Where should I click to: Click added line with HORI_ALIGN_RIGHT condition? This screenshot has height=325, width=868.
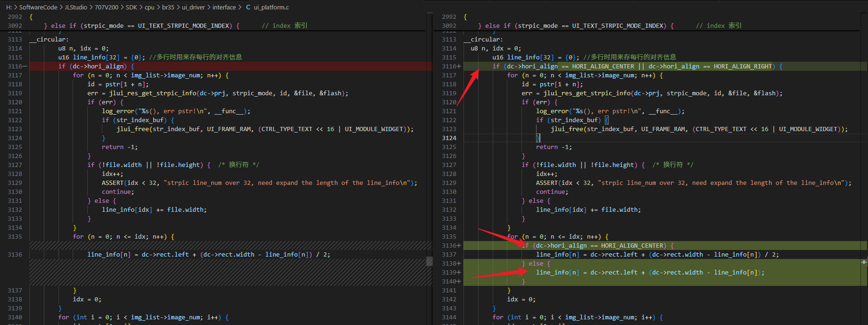(x=637, y=67)
